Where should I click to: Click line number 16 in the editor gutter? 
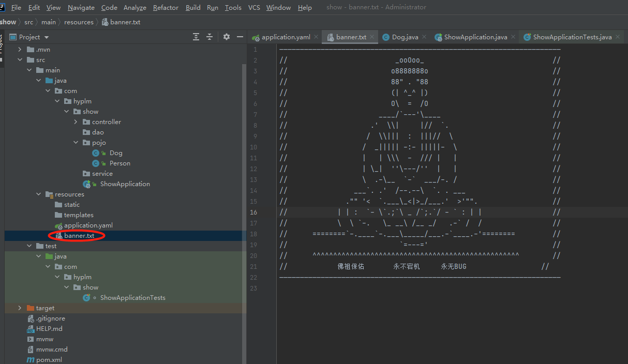(x=253, y=212)
